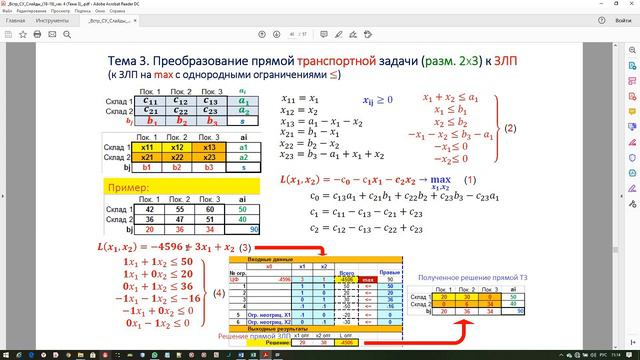Viewport: 640px width, 360px height.
Task: Click the magnifier icon atop the right tools pane
Action: coord(632,50)
